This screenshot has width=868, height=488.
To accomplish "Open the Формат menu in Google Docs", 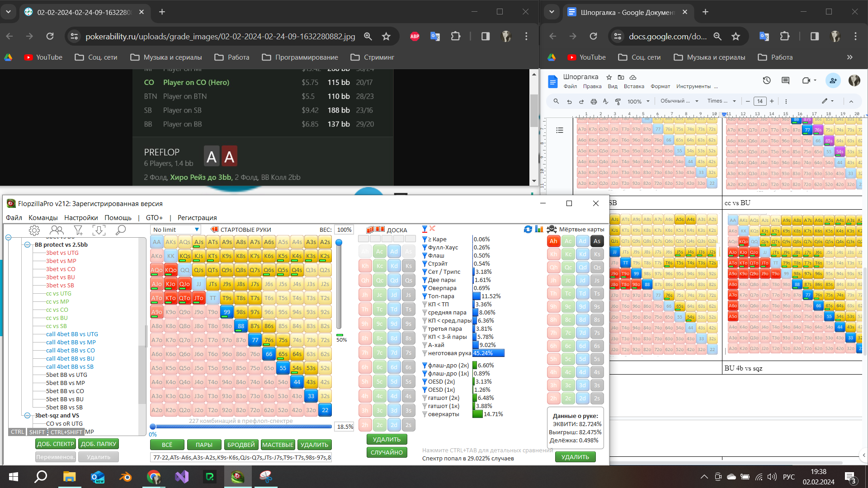I will coord(660,86).
